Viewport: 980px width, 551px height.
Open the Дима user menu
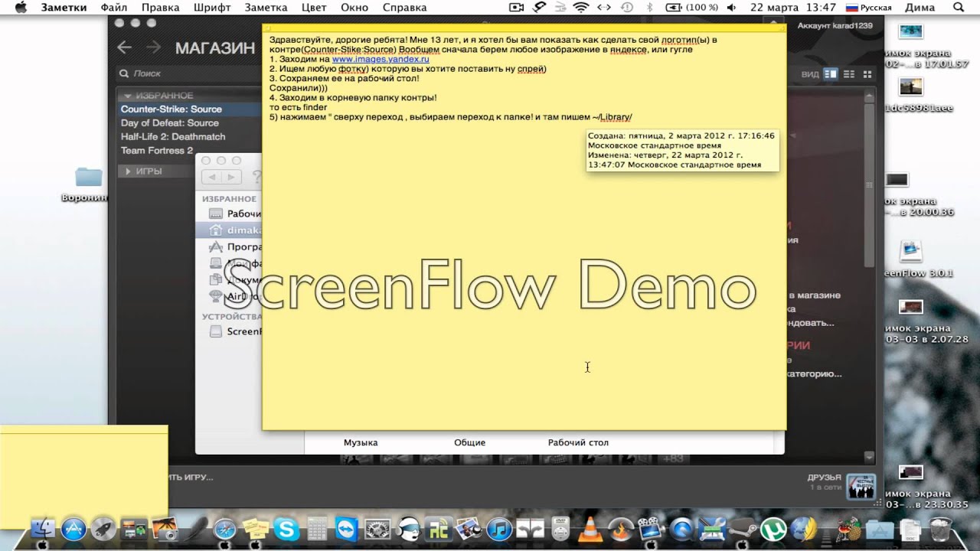click(x=920, y=7)
